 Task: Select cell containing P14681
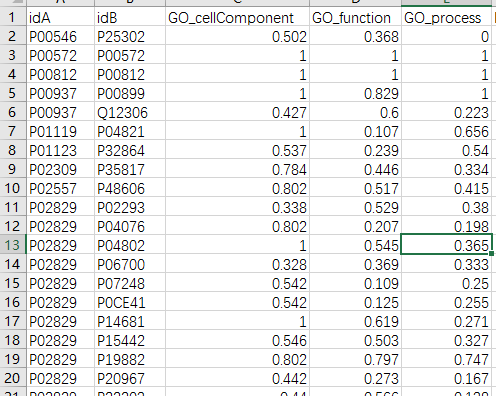click(130, 321)
